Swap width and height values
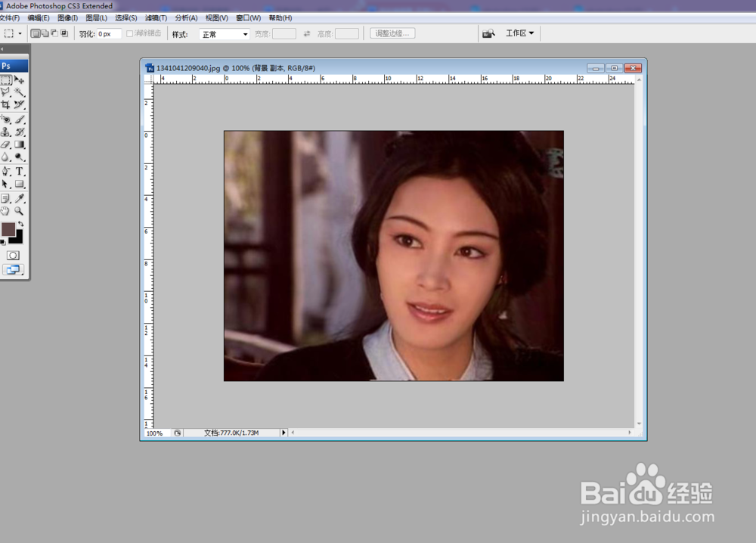 pos(307,34)
